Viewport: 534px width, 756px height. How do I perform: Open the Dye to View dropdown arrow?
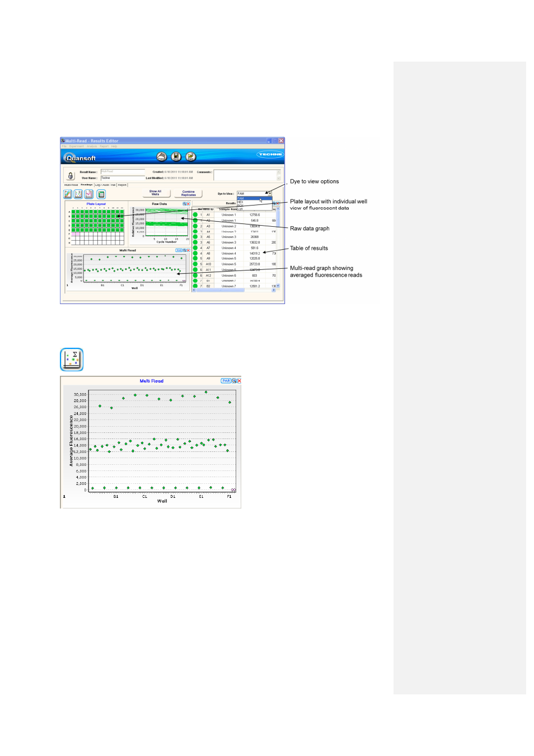click(269, 193)
